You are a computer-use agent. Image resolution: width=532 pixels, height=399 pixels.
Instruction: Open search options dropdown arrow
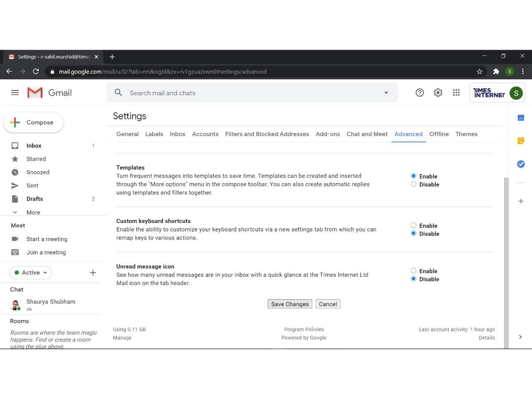tap(386, 92)
